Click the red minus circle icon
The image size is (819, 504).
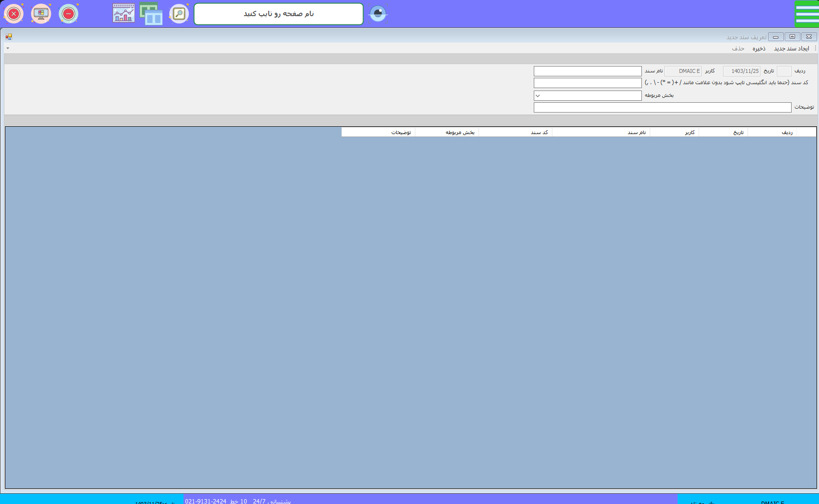coord(68,14)
